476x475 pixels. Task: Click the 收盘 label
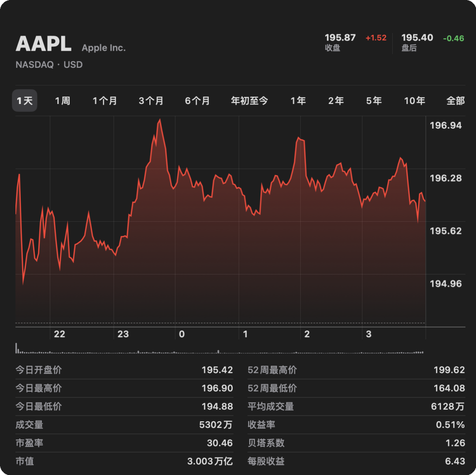(x=332, y=48)
